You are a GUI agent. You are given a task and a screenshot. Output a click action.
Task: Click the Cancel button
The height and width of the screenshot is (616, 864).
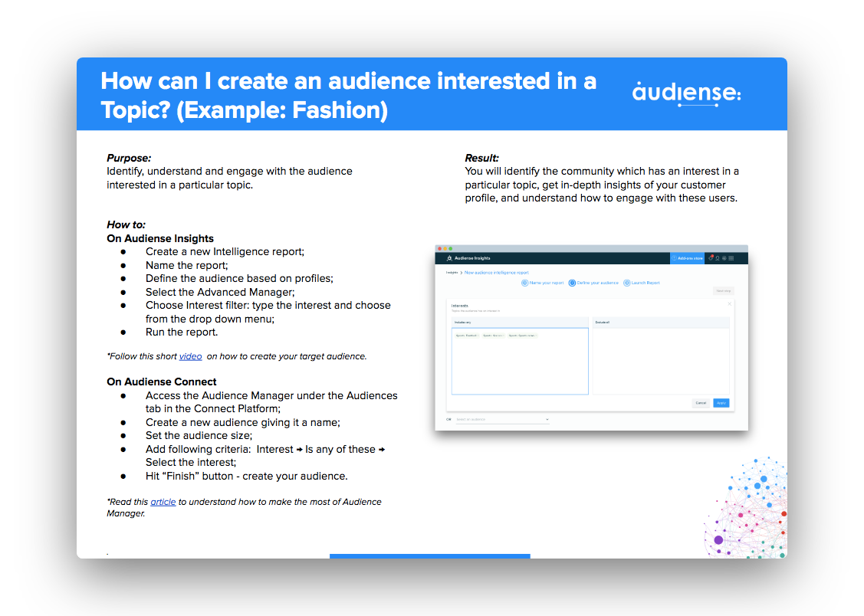pos(701,403)
